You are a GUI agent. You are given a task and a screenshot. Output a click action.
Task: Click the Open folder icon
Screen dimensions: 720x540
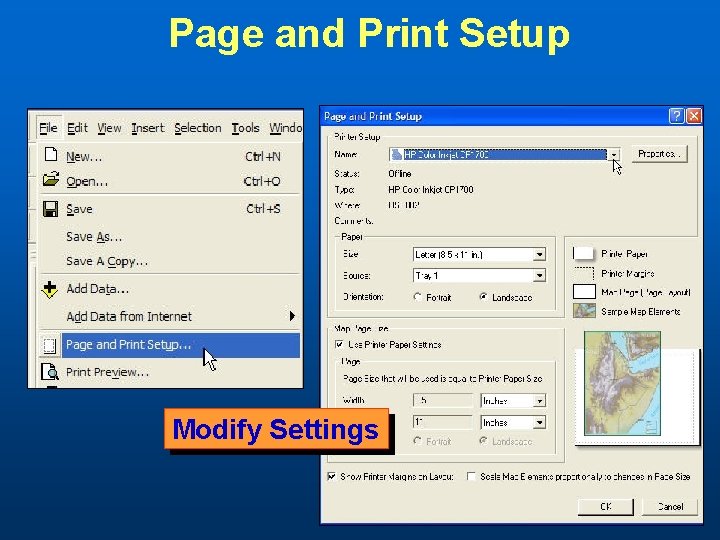pos(51,179)
